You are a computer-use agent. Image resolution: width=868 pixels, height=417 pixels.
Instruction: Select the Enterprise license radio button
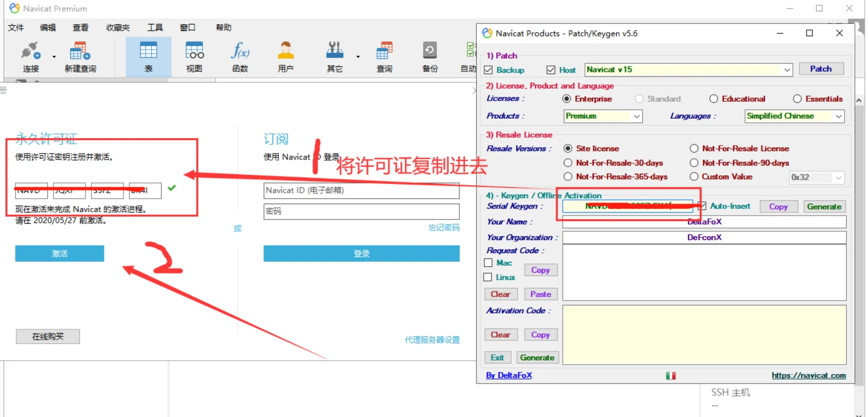[567, 99]
